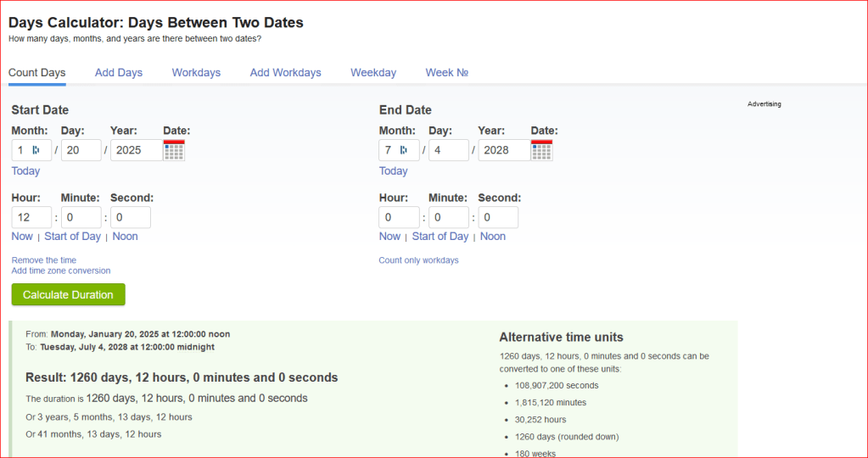Expand the End Date month dropdown
This screenshot has height=458, width=868.
click(399, 150)
